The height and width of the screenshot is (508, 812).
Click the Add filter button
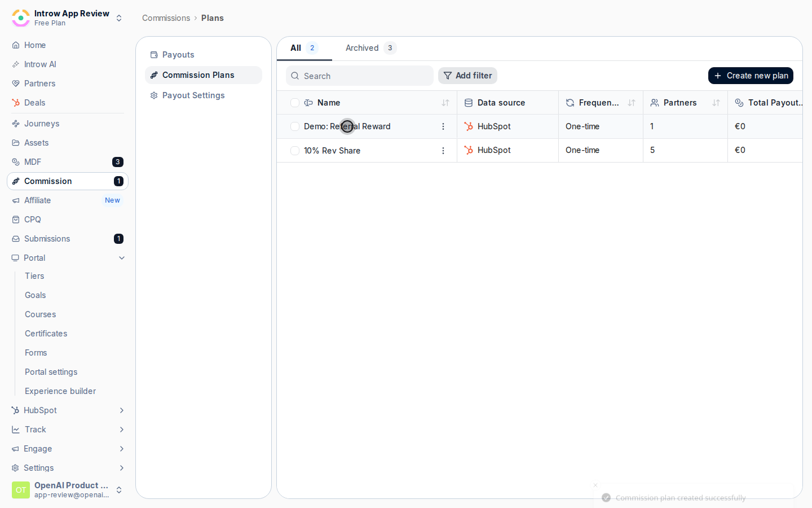(x=467, y=76)
